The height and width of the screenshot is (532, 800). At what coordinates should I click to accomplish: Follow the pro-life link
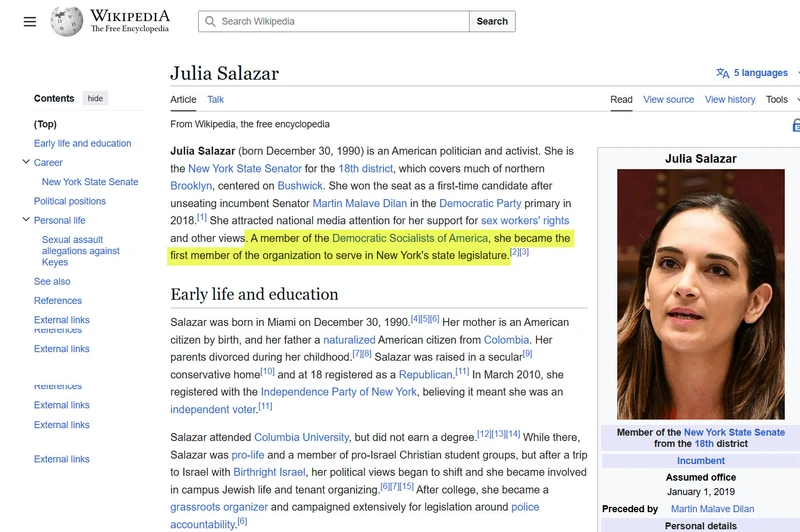248,454
